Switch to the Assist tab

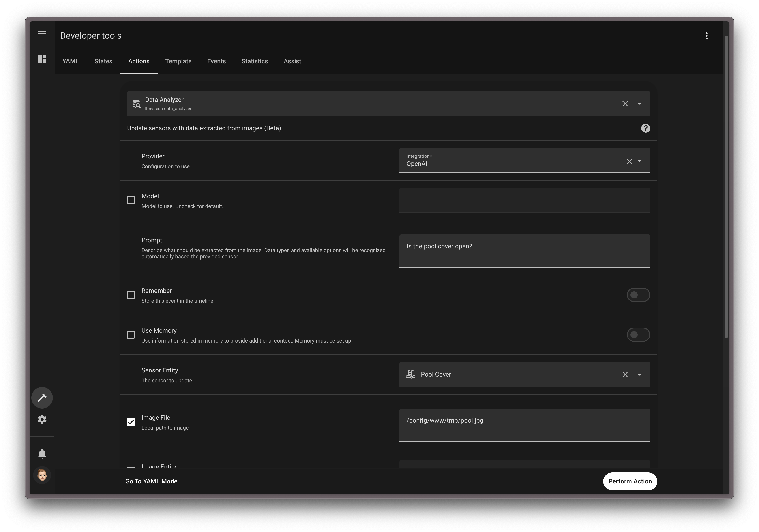pos(292,62)
